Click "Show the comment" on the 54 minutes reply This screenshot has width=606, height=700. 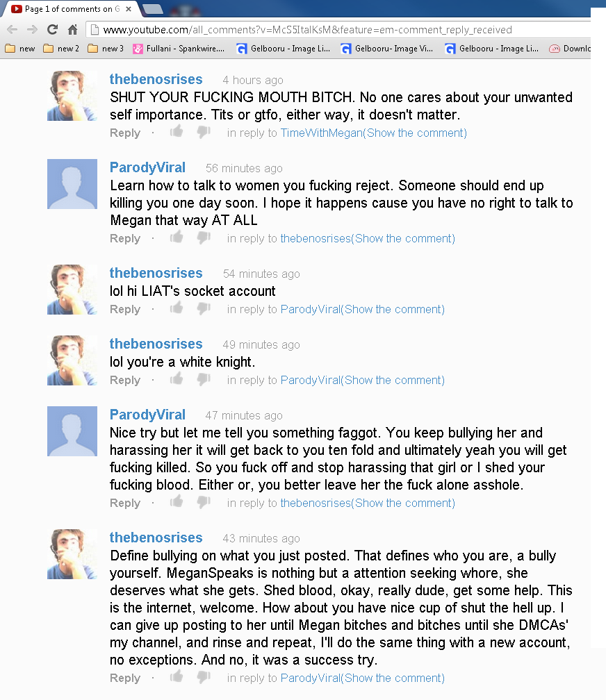point(394,309)
